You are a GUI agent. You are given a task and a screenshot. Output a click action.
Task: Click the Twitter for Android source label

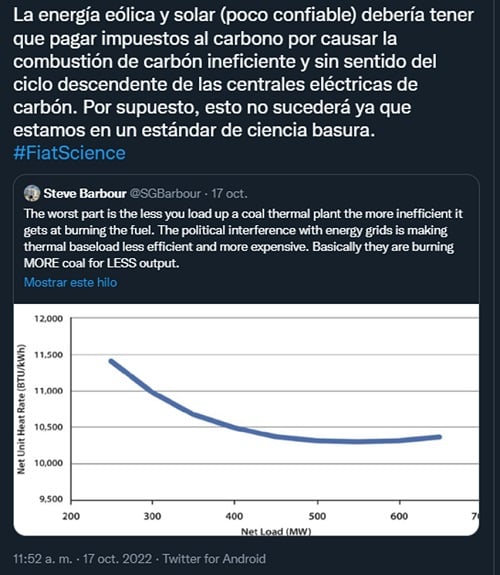coord(214,559)
